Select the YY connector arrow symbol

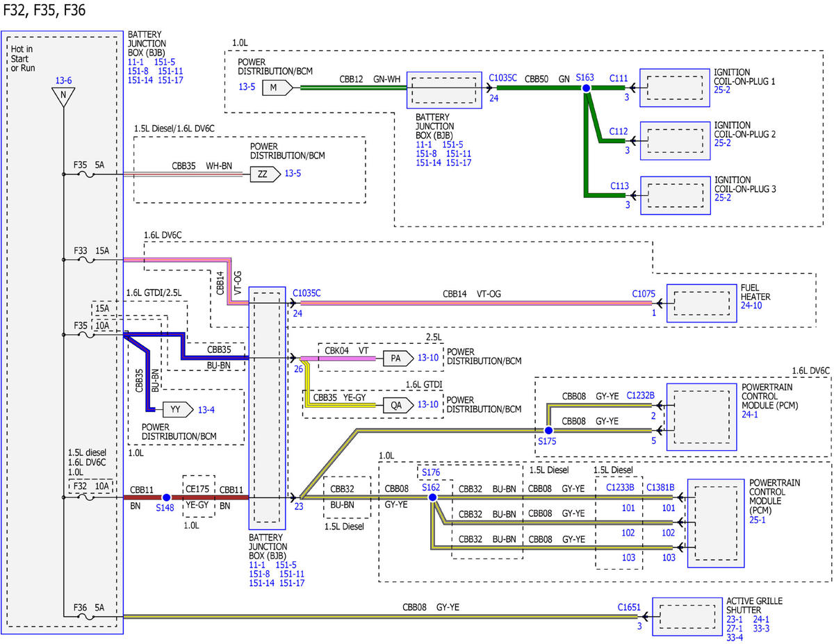click(x=177, y=409)
